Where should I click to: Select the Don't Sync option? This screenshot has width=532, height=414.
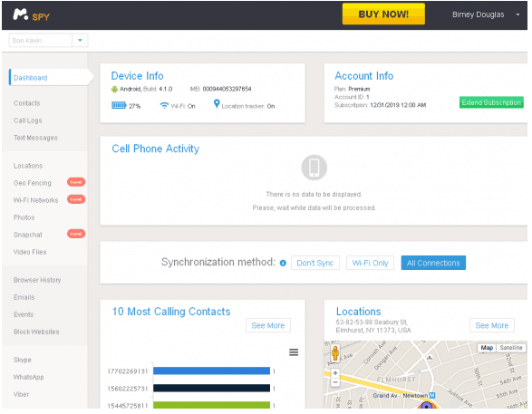pos(315,263)
